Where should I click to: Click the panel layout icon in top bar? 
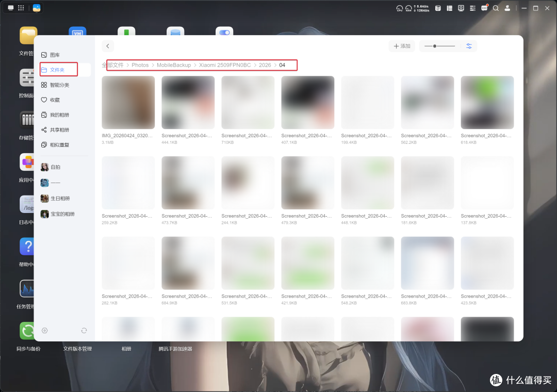(449, 8)
